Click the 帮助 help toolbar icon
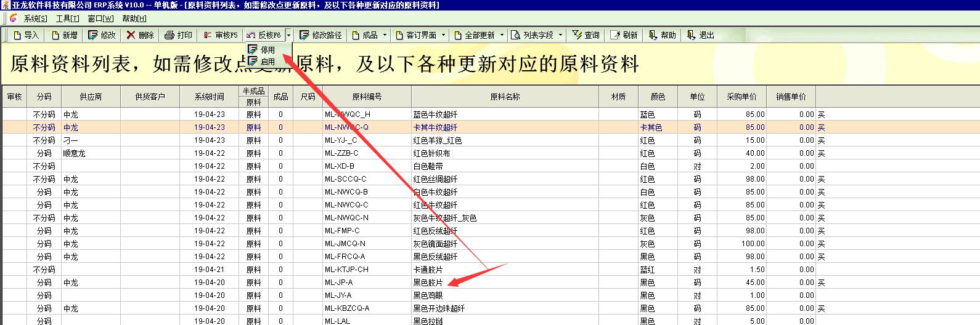980x325 pixels. (x=653, y=36)
